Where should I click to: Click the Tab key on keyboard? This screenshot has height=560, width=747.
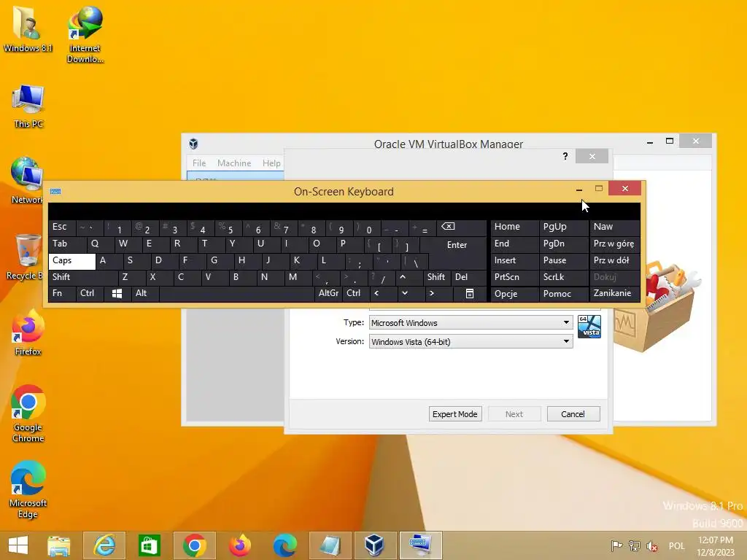[x=67, y=244]
